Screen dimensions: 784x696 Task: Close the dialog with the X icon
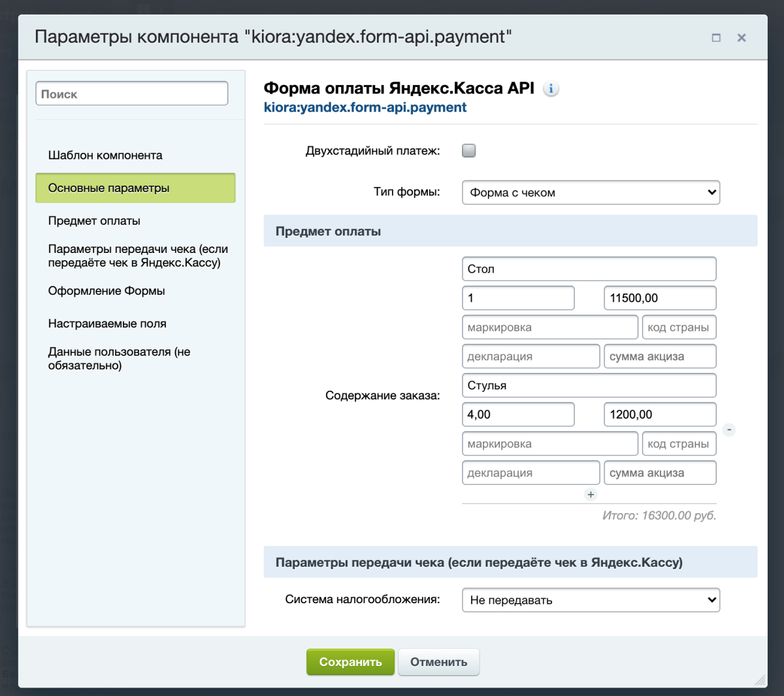point(742,38)
